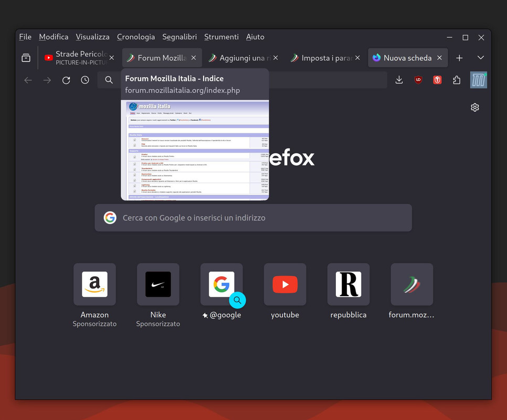Minimize the Firefox window
Viewport: 507px width, 420px height.
point(449,37)
